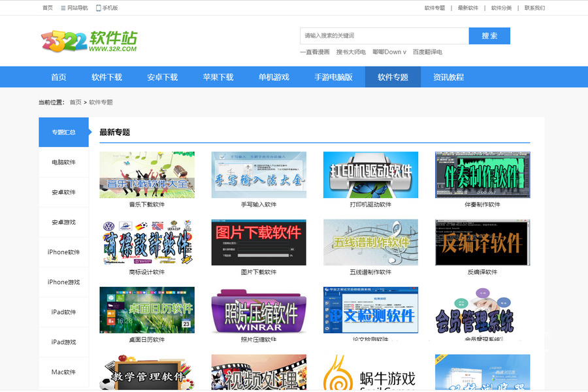Open the 打印机驱动软件 topic image
Viewport: 588px width, 392px height.
click(x=370, y=174)
